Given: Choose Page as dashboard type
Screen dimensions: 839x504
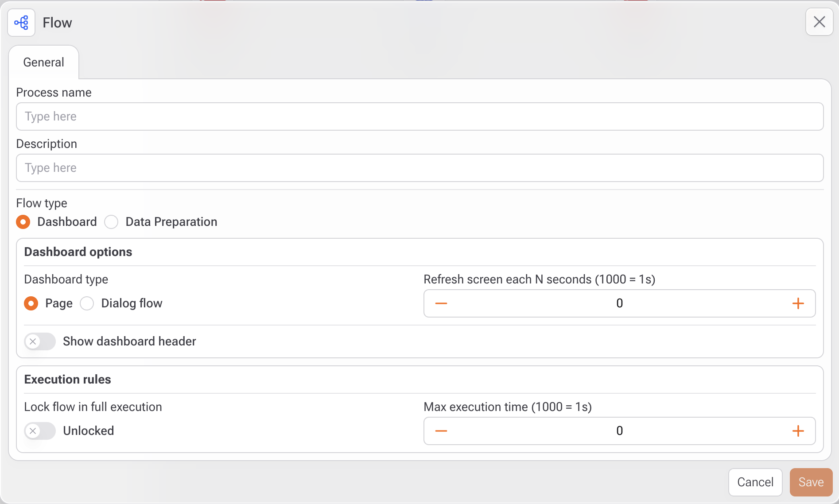Looking at the screenshot, I should click(x=31, y=303).
